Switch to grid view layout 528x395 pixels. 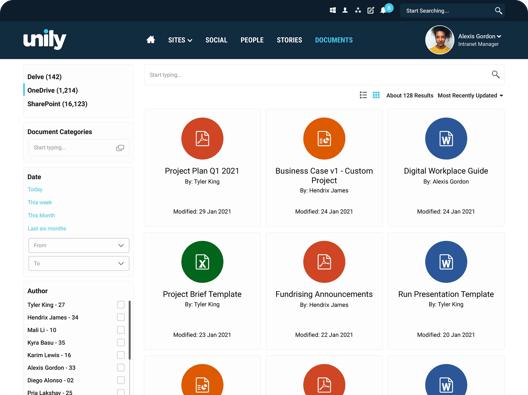pos(376,95)
